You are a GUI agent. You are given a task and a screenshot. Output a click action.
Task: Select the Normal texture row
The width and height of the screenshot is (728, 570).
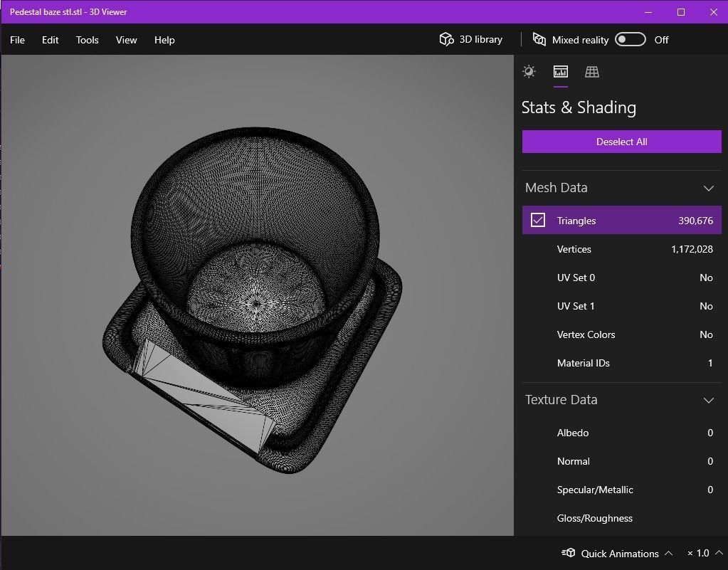click(x=622, y=461)
